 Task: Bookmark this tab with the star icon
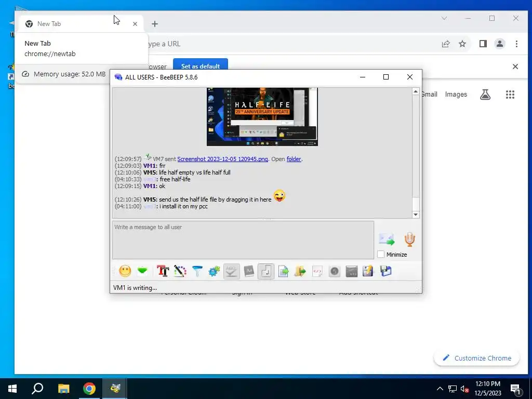tap(462, 44)
